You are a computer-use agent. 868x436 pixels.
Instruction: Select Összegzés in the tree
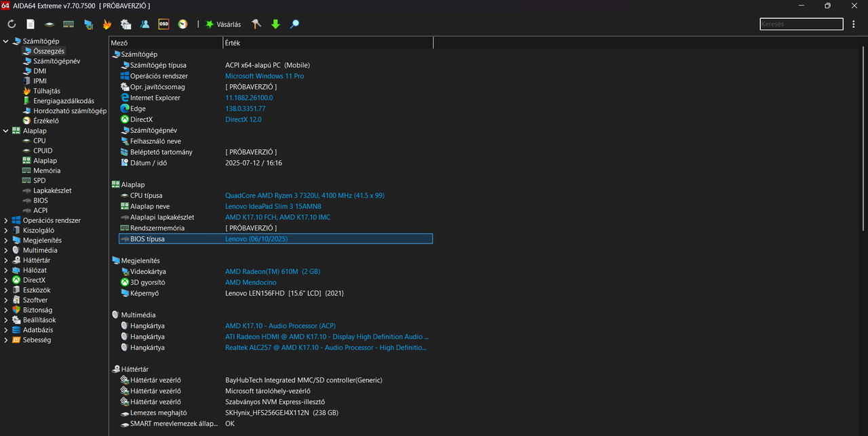[x=48, y=51]
